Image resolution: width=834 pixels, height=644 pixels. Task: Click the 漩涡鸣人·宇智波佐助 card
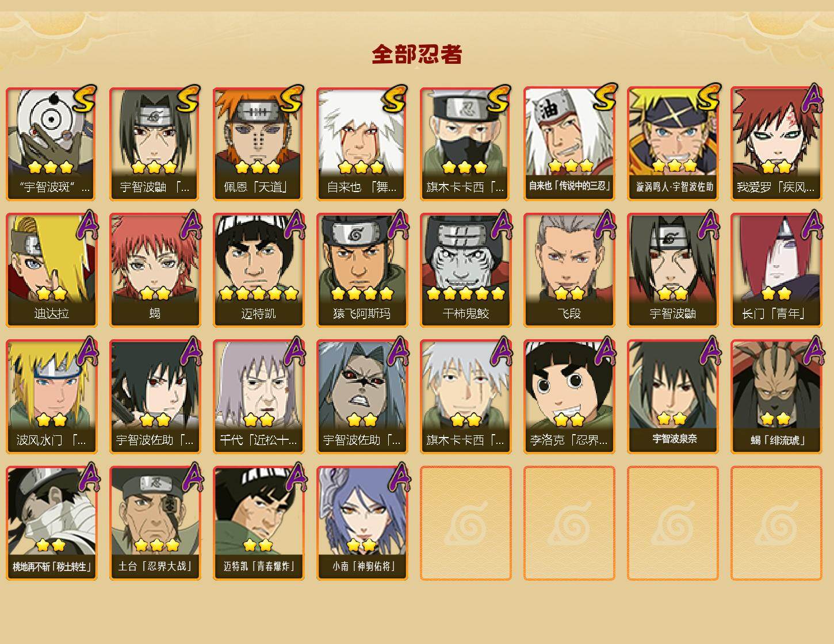click(x=673, y=144)
